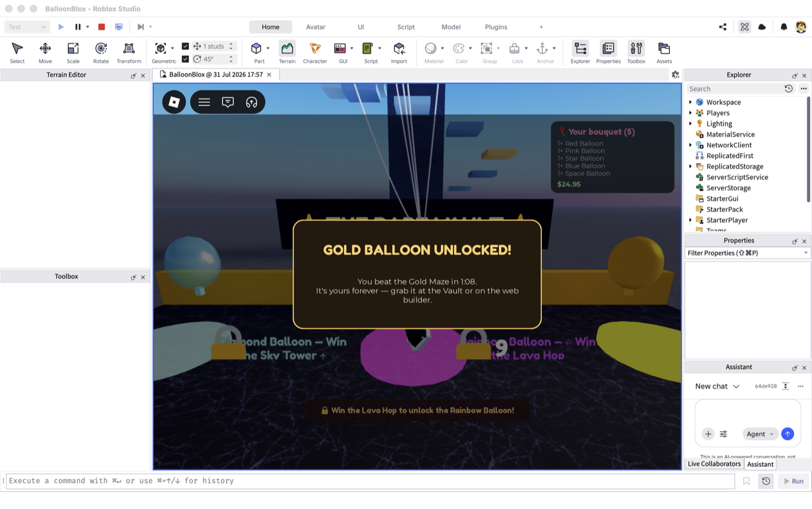Switch to the Model ribbon tab
This screenshot has height=509, width=812.
tap(451, 27)
